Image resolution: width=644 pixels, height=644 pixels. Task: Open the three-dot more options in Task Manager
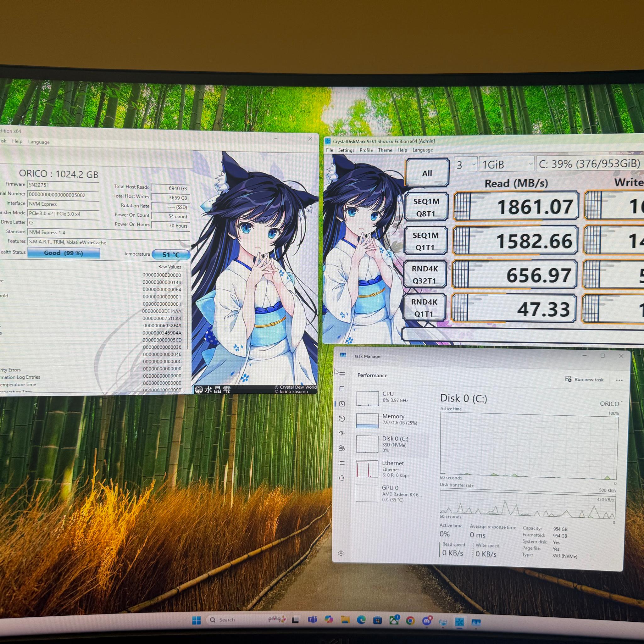(619, 380)
